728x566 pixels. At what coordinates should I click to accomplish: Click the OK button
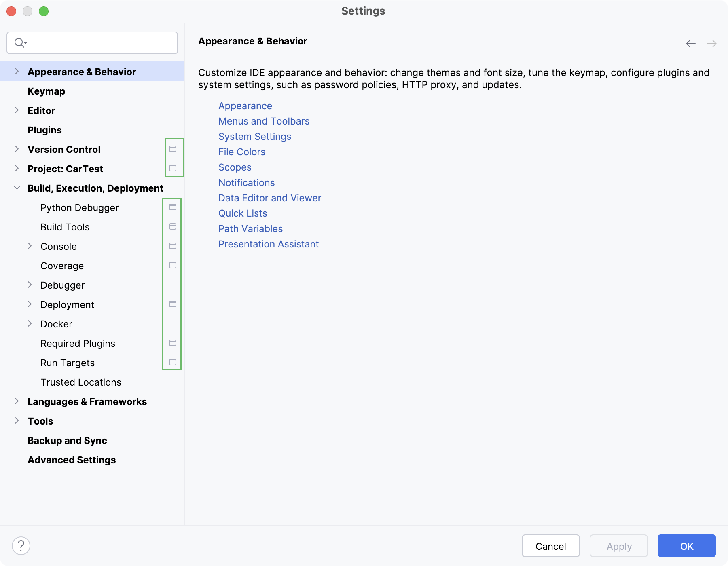coord(686,546)
